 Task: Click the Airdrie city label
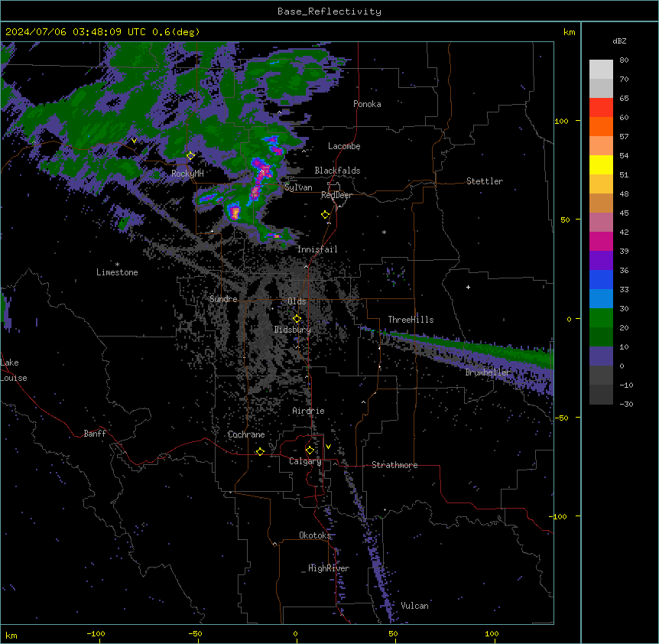coord(309,411)
